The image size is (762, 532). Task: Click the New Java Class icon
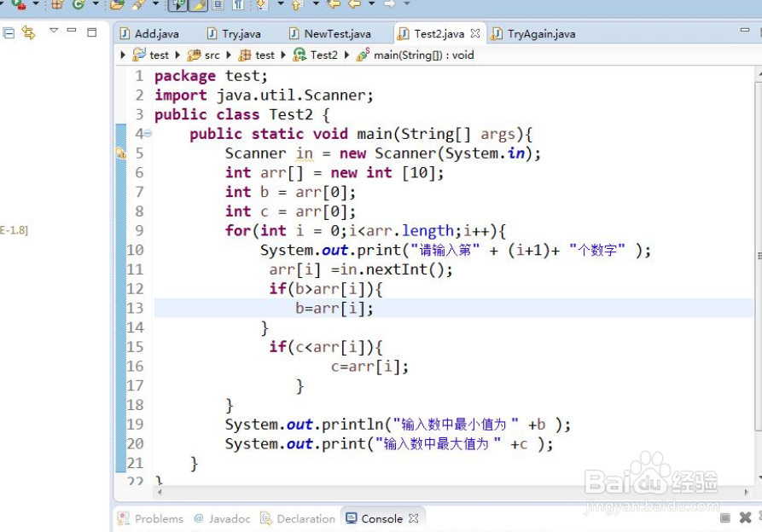point(79,4)
